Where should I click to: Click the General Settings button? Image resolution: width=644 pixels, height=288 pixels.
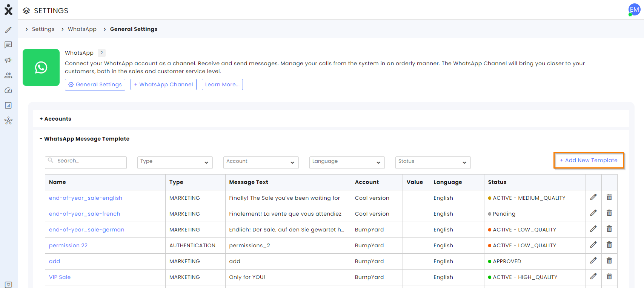tap(95, 84)
